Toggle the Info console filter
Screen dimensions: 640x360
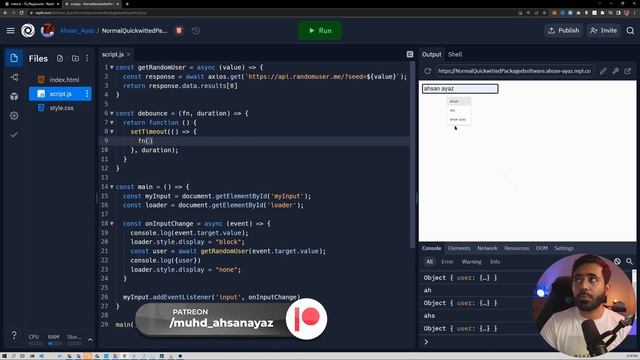pos(495,262)
